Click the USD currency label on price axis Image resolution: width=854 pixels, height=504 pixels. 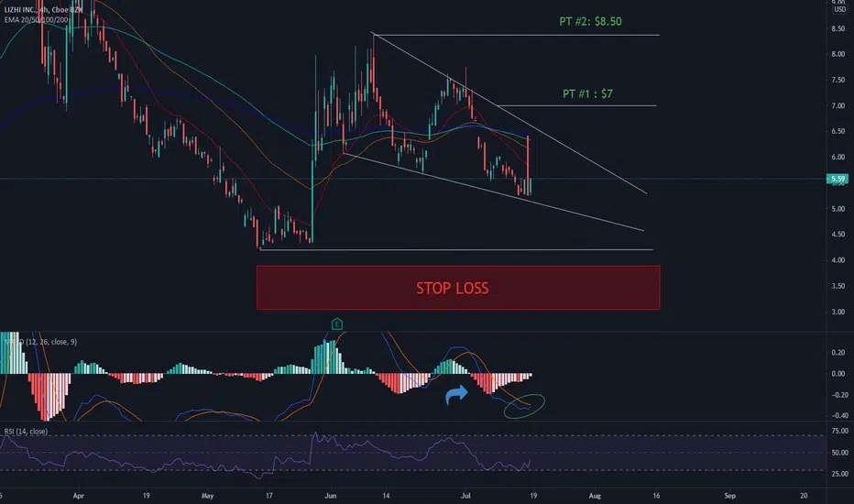point(839,9)
